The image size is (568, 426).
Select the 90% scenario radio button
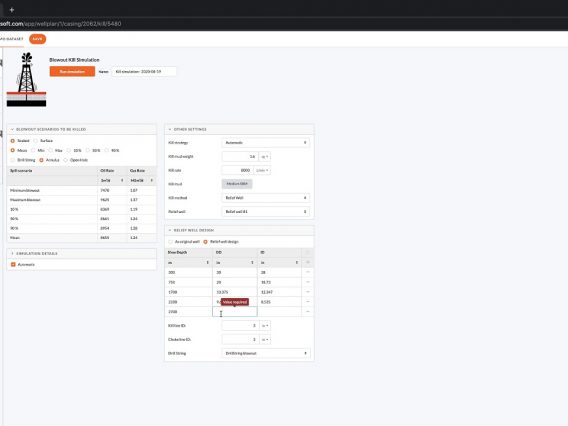(x=106, y=150)
